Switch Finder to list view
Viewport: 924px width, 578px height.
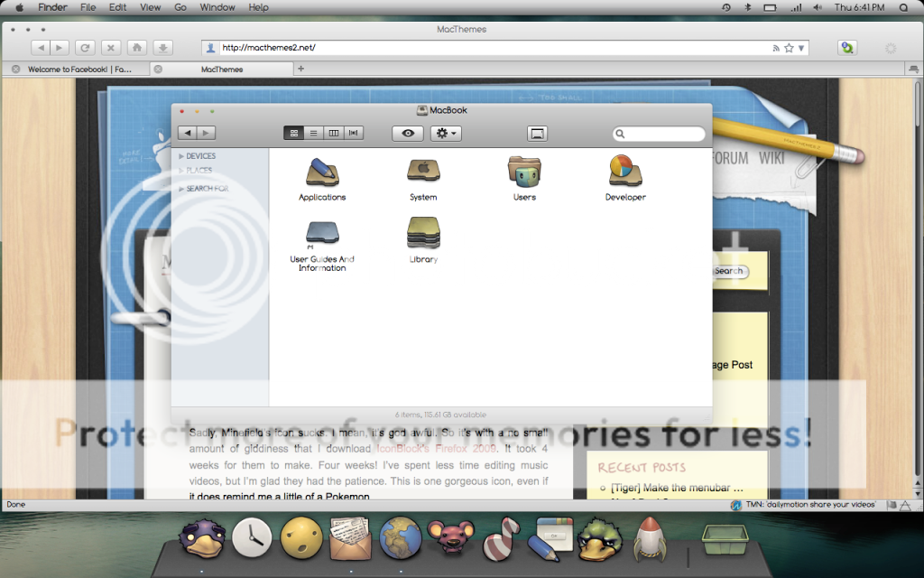coord(313,134)
